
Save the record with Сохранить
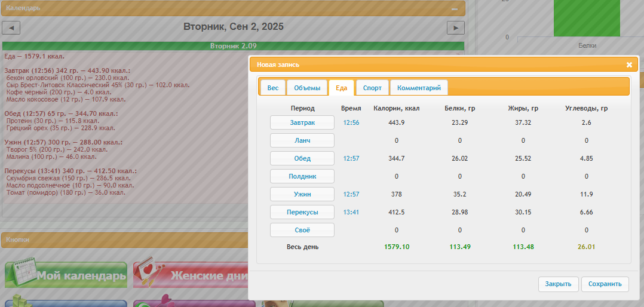click(x=605, y=284)
